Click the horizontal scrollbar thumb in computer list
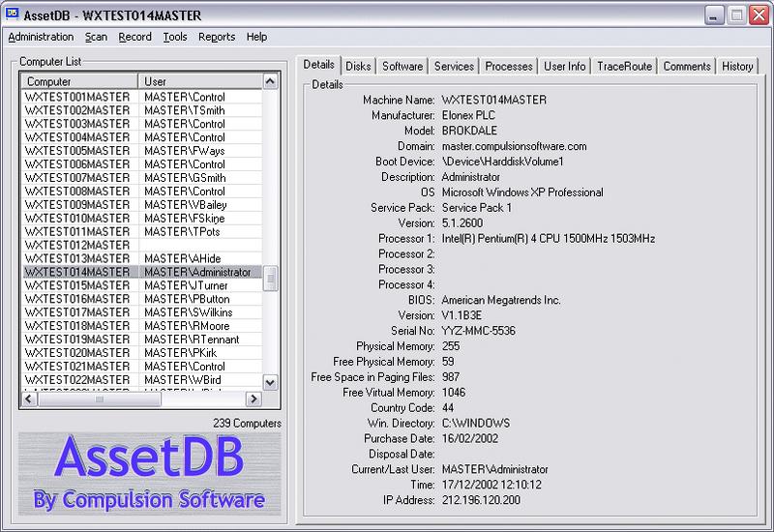The image size is (774, 532). tap(100, 399)
